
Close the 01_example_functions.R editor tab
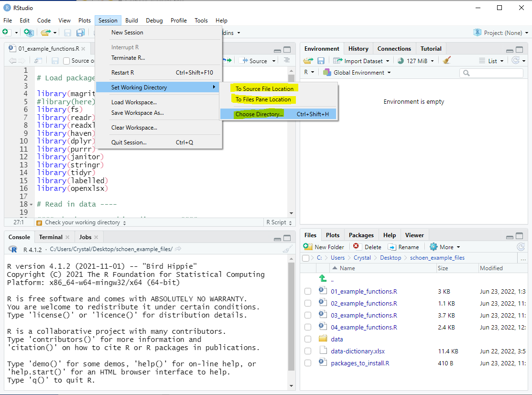point(83,49)
